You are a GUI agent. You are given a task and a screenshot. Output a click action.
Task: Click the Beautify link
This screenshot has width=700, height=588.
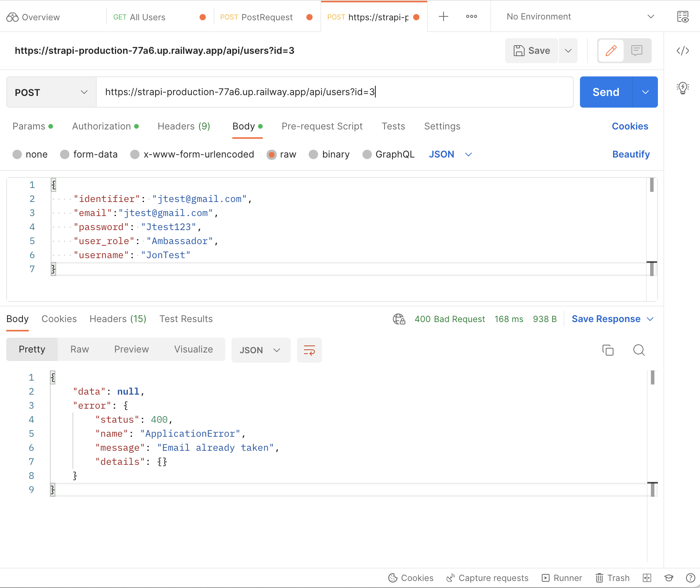[x=631, y=154]
